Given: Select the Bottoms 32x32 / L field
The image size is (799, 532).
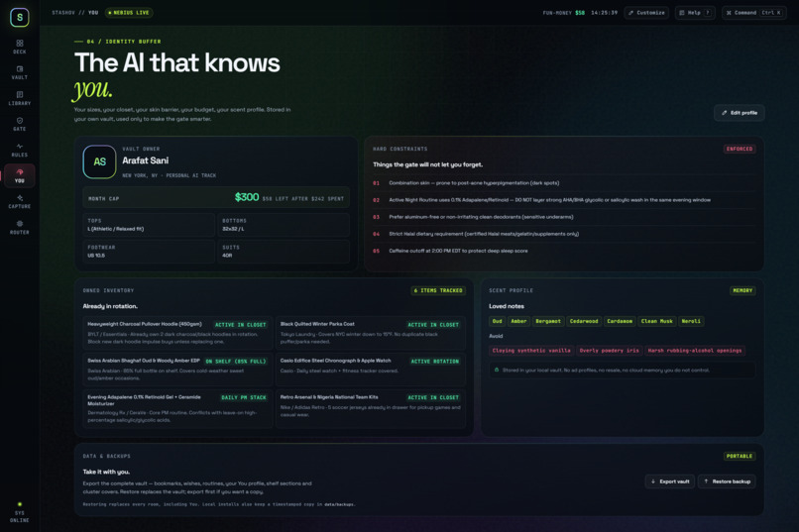Looking at the screenshot, I should pyautogui.click(x=284, y=225).
